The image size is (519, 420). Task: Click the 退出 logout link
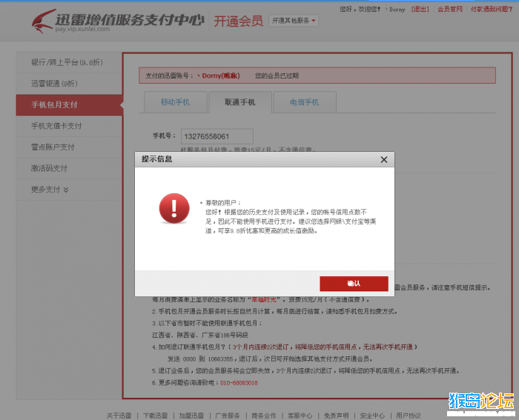(x=420, y=10)
